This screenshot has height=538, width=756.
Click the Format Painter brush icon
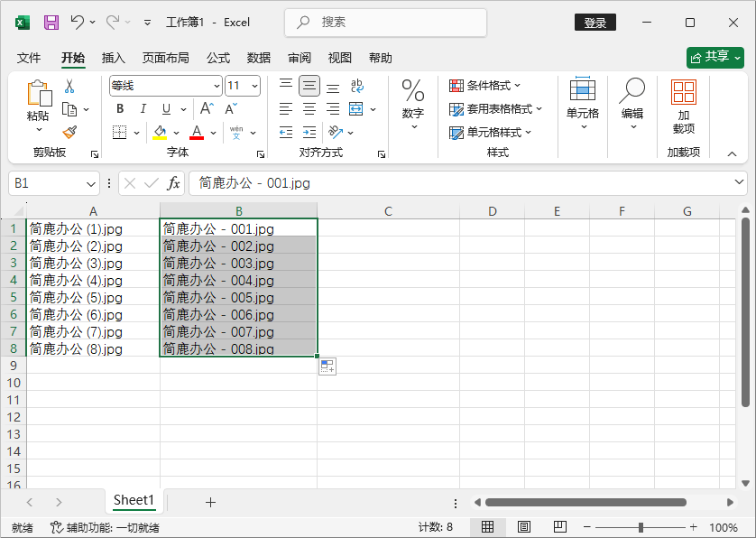(x=69, y=132)
